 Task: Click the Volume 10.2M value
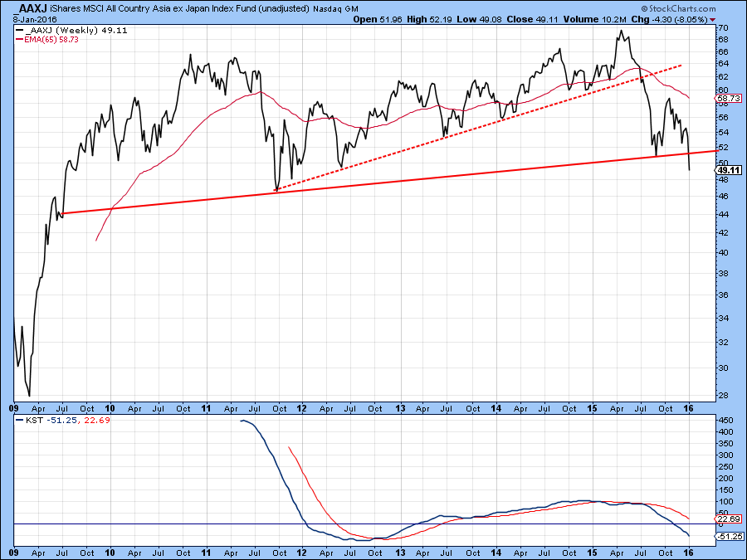594,20
